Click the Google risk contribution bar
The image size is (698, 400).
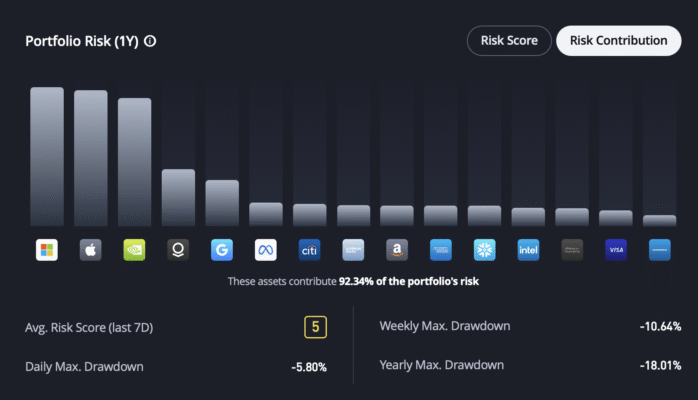[x=222, y=203]
